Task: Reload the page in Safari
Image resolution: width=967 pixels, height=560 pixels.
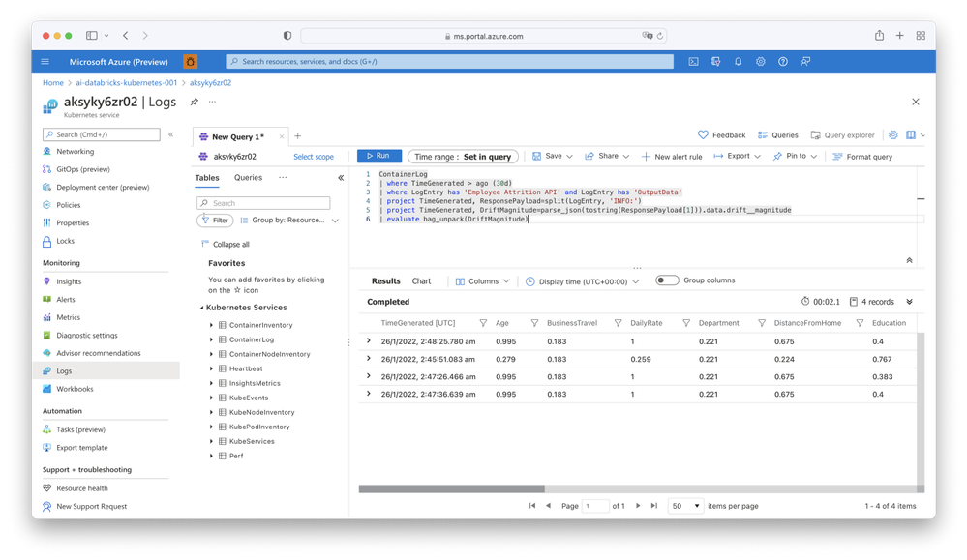Action: [660, 36]
